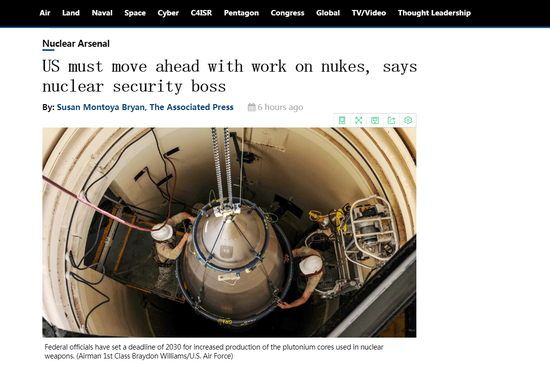Viewport: 550px width, 368px height.
Task: Click the '6 hours ago' timestamp
Action: pyautogui.click(x=280, y=107)
